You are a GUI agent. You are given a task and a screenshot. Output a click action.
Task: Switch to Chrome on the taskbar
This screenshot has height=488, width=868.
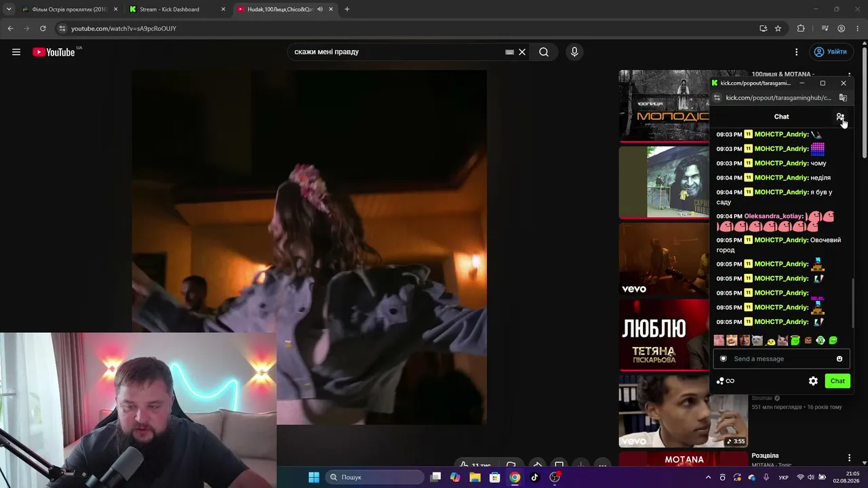pyautogui.click(x=515, y=477)
